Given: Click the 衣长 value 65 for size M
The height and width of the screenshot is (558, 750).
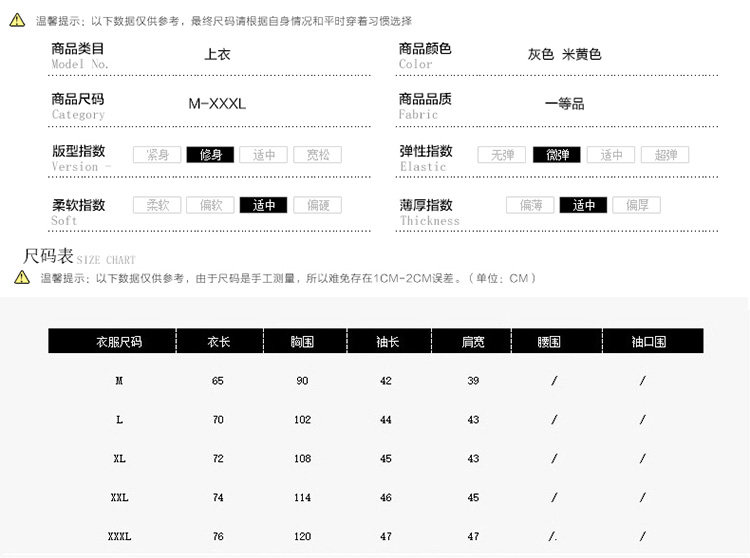Looking at the screenshot, I should [218, 381].
